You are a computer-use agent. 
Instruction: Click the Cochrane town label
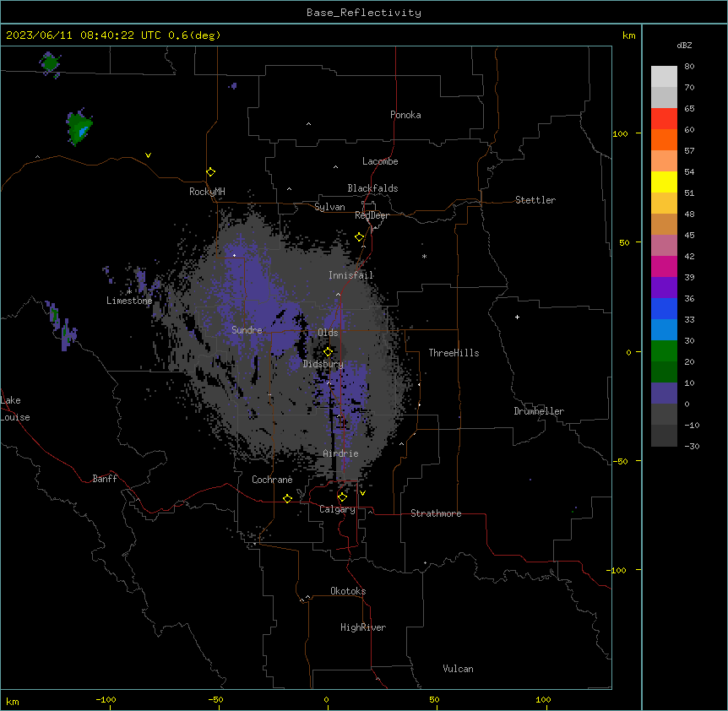point(272,480)
